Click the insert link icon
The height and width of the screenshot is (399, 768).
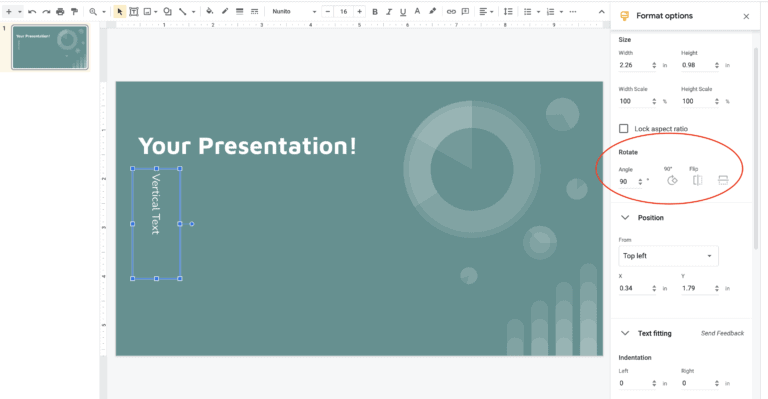[x=451, y=12]
